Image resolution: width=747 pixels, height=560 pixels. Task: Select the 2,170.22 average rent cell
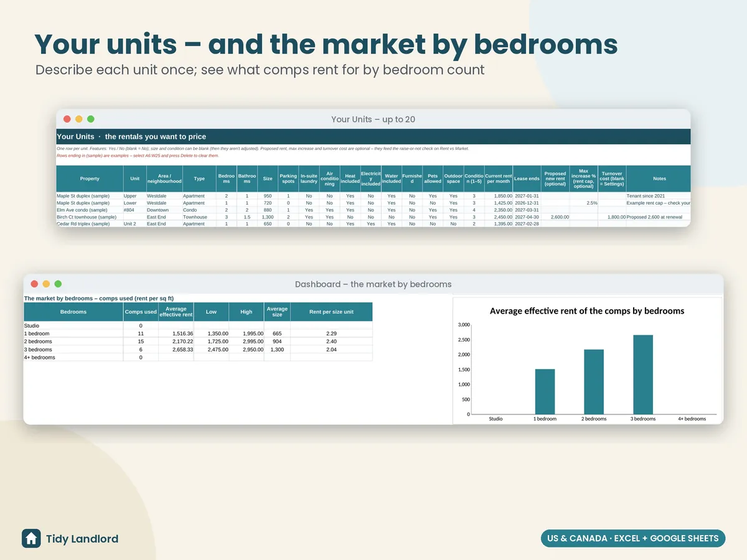tap(176, 342)
